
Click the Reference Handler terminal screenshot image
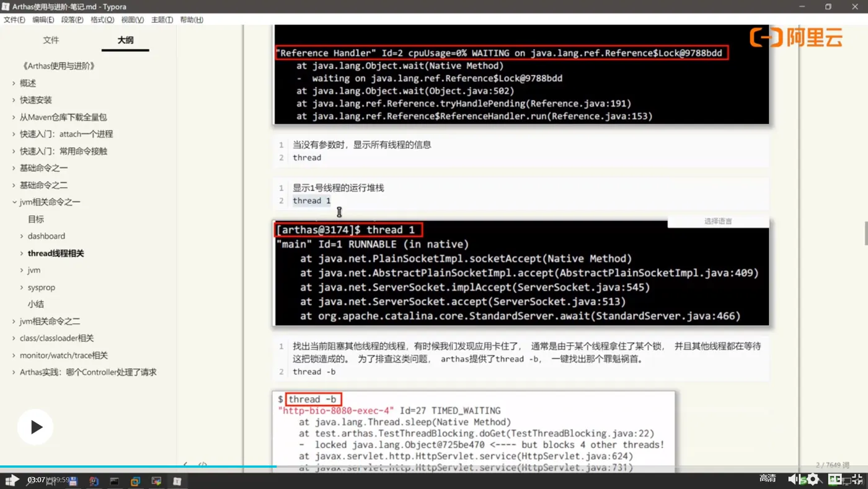[x=521, y=74]
